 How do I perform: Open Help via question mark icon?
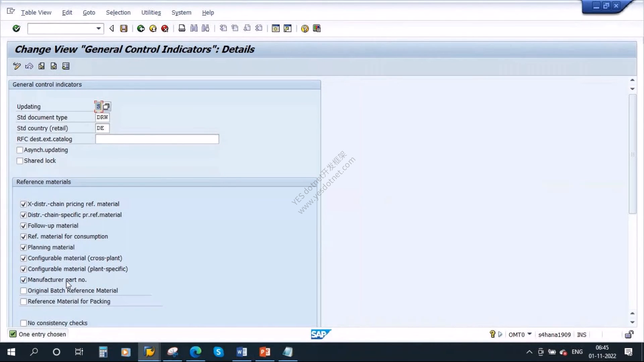click(305, 28)
